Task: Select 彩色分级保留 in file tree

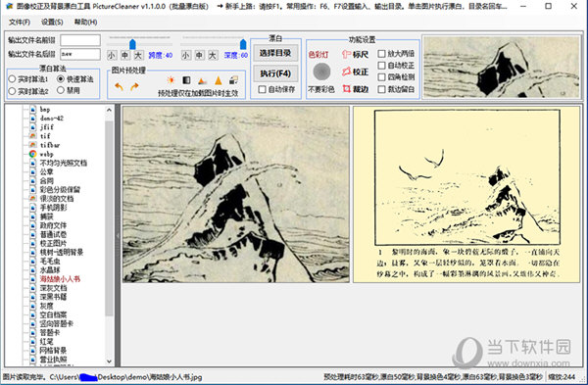Action: pyautogui.click(x=60, y=189)
